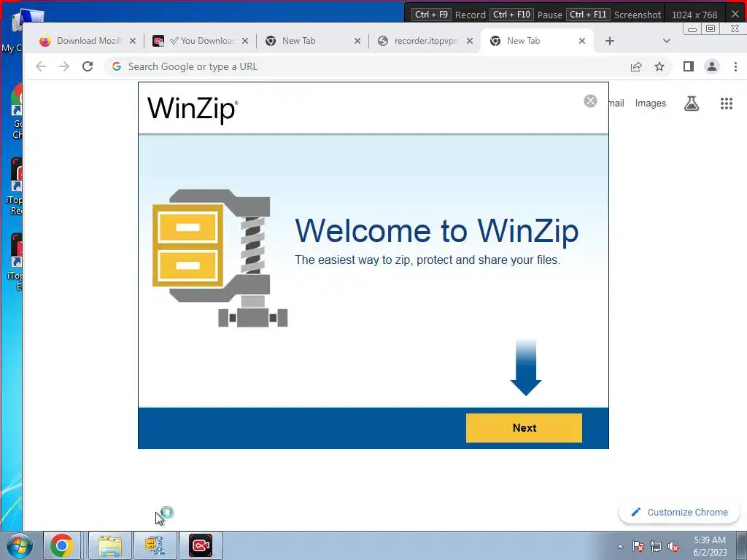
Task: Open network status tray icon
Action: click(656, 546)
